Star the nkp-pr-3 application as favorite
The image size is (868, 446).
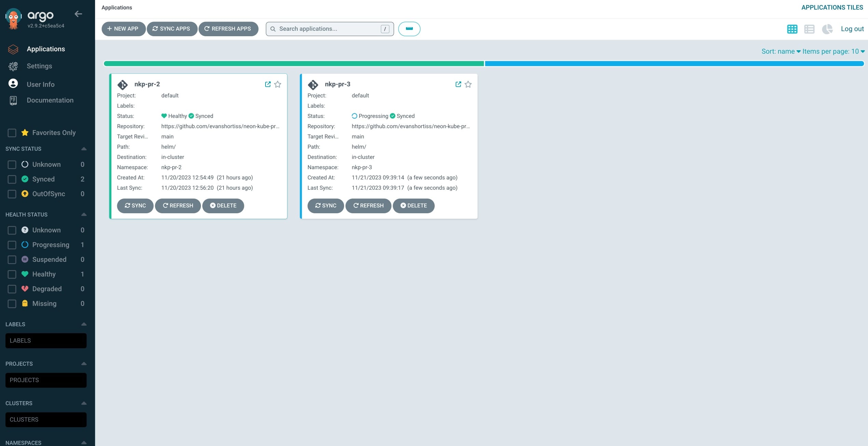(x=468, y=84)
